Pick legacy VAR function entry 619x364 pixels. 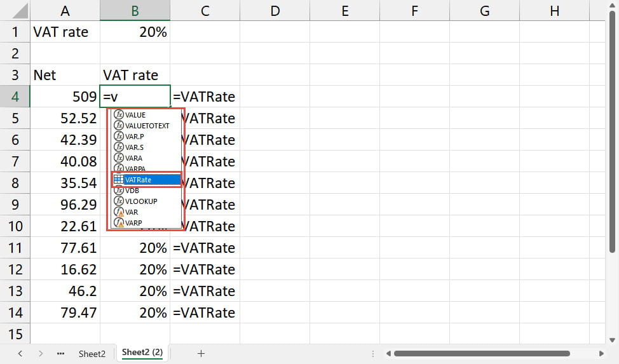click(132, 212)
